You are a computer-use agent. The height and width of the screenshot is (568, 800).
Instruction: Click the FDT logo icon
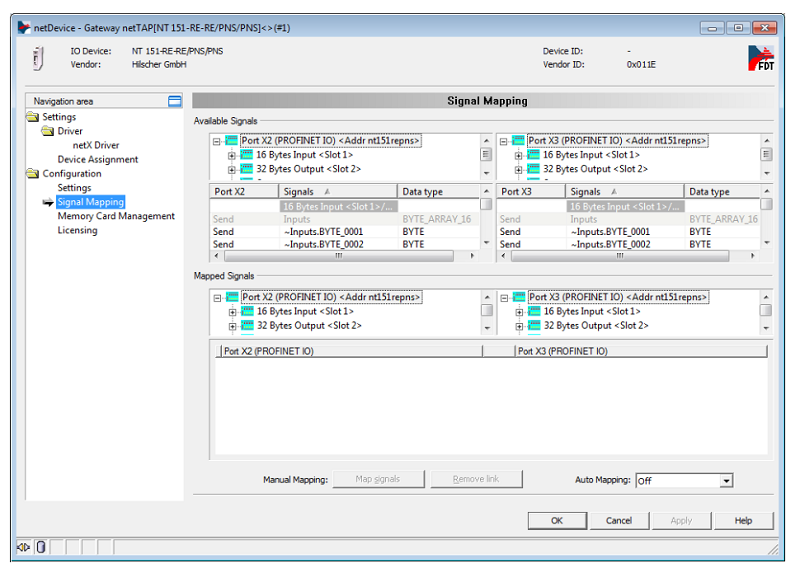761,58
